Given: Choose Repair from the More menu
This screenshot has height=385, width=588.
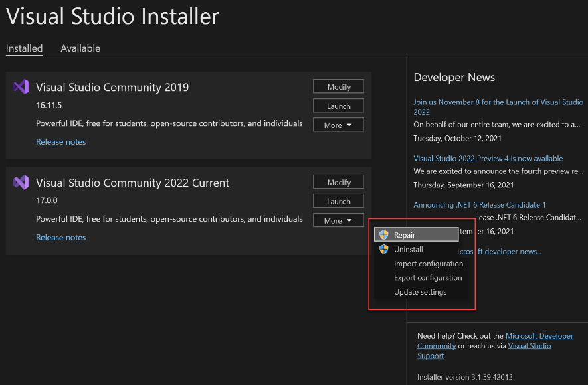Looking at the screenshot, I should coord(417,235).
